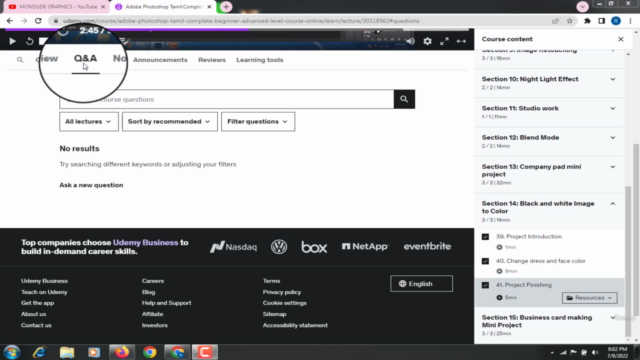
Task: Click the black search questions button
Action: point(404,99)
